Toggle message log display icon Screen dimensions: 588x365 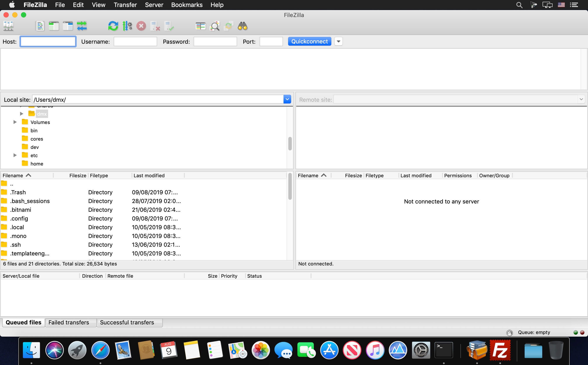pyautogui.click(x=40, y=26)
